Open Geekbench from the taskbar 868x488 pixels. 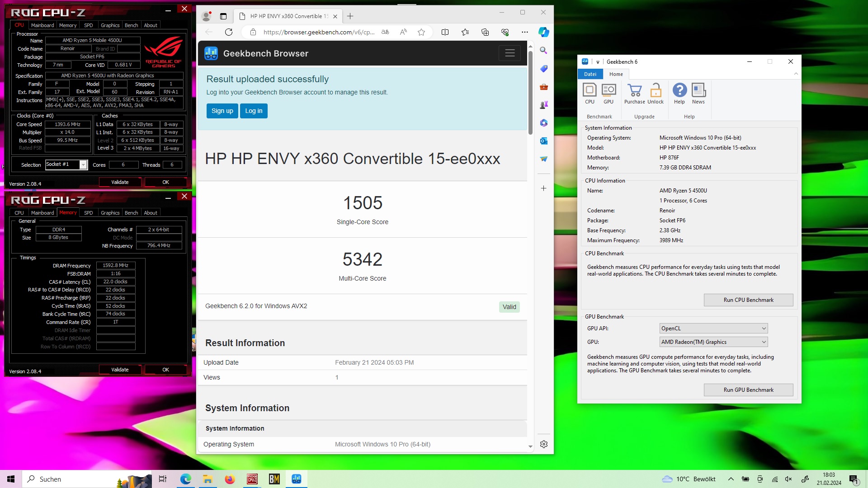coord(297,479)
